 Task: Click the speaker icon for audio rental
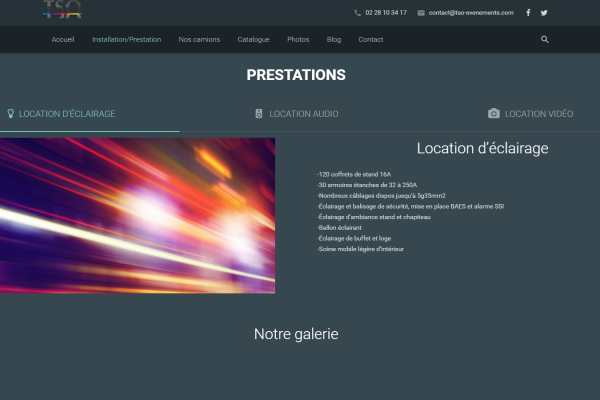click(259, 114)
